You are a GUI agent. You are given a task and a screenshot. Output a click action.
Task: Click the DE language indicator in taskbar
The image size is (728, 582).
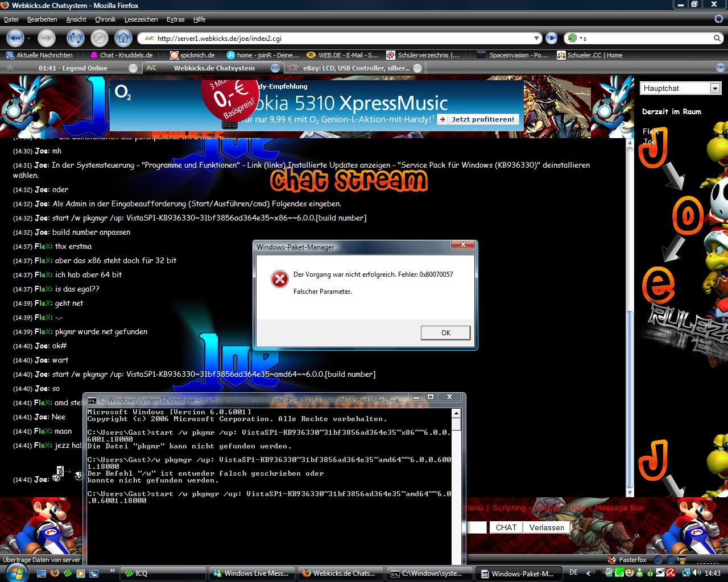tap(573, 572)
